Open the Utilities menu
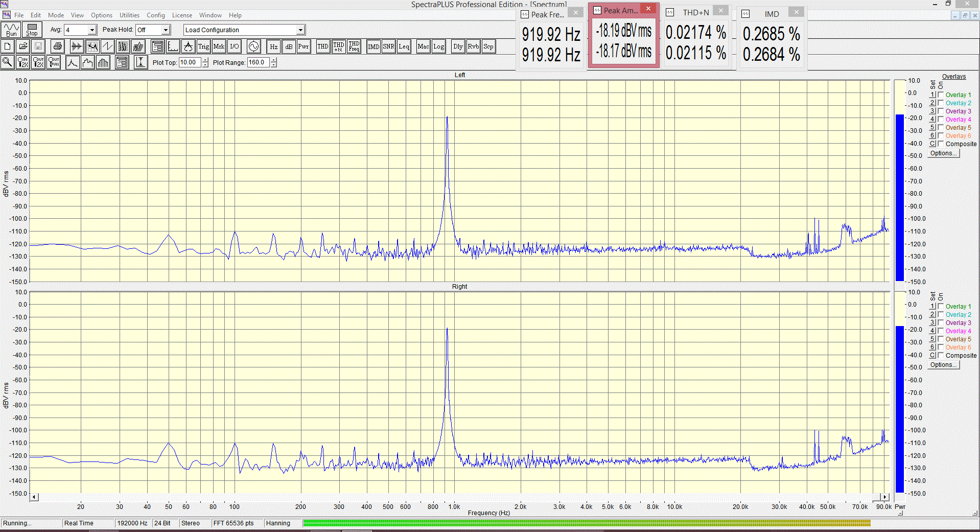 [129, 15]
